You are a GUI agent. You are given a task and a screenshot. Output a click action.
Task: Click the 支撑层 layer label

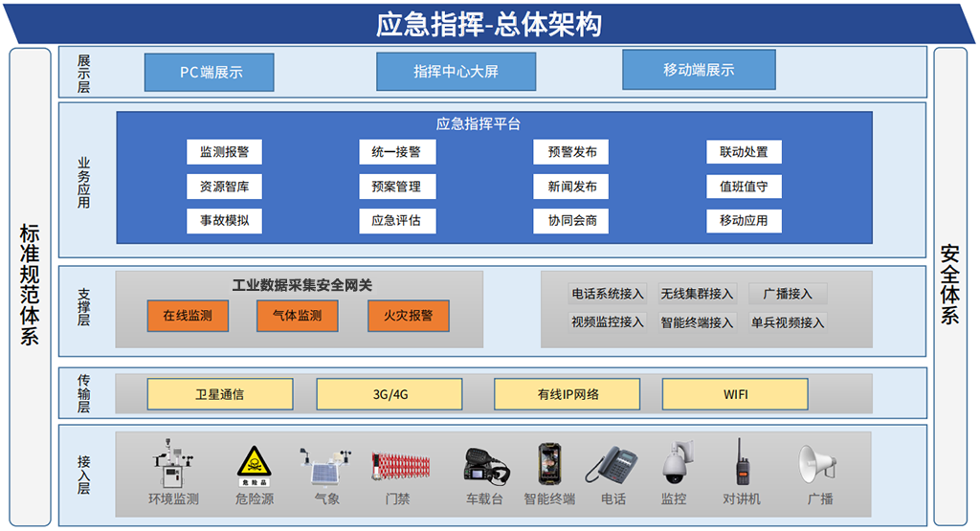pos(84,307)
